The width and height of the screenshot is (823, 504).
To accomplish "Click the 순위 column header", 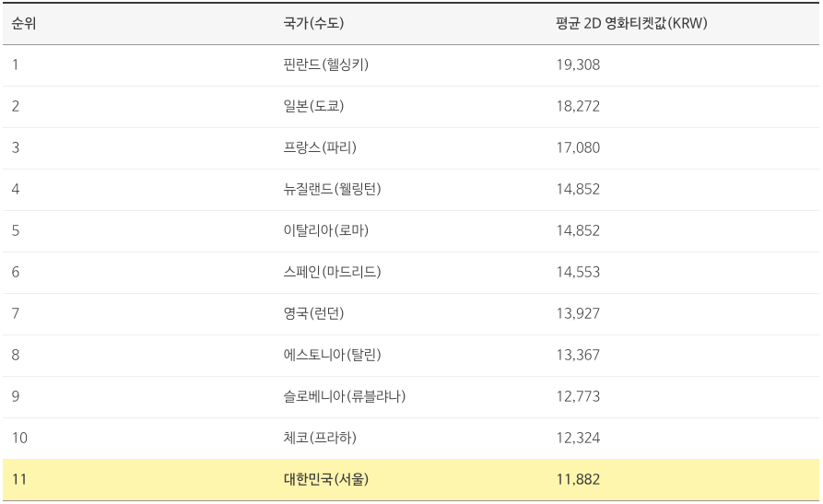I will [x=24, y=23].
